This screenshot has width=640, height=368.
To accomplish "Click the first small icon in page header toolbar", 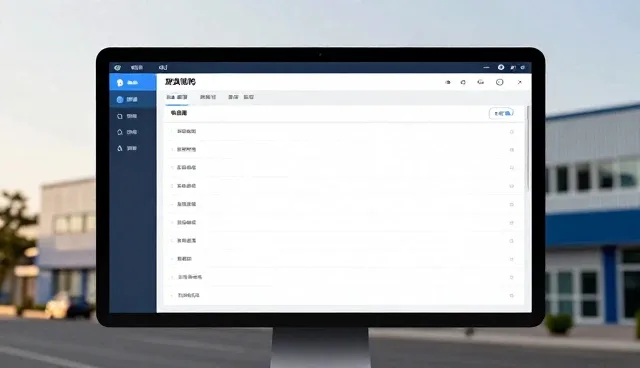I will 448,82.
